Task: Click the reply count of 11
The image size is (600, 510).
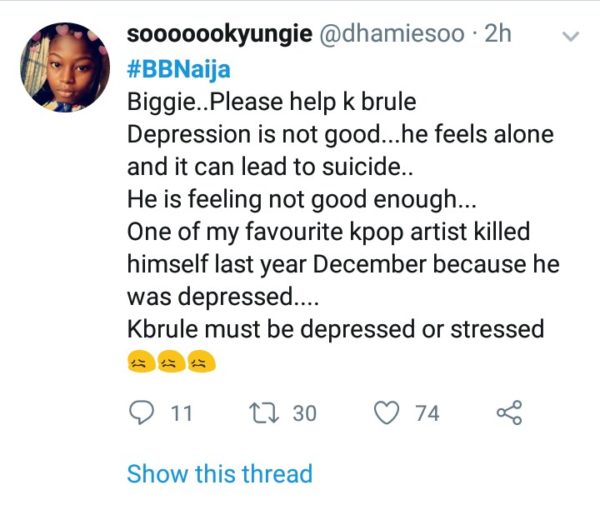Action: coord(181,412)
